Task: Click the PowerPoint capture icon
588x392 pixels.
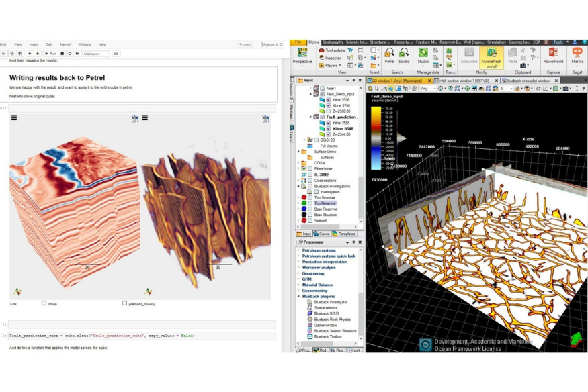Action: [554, 56]
